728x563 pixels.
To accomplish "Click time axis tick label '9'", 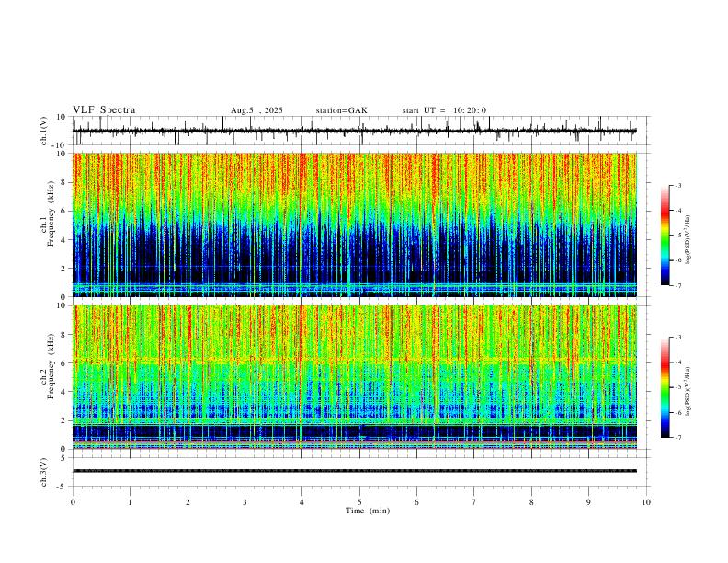I will (x=588, y=502).
